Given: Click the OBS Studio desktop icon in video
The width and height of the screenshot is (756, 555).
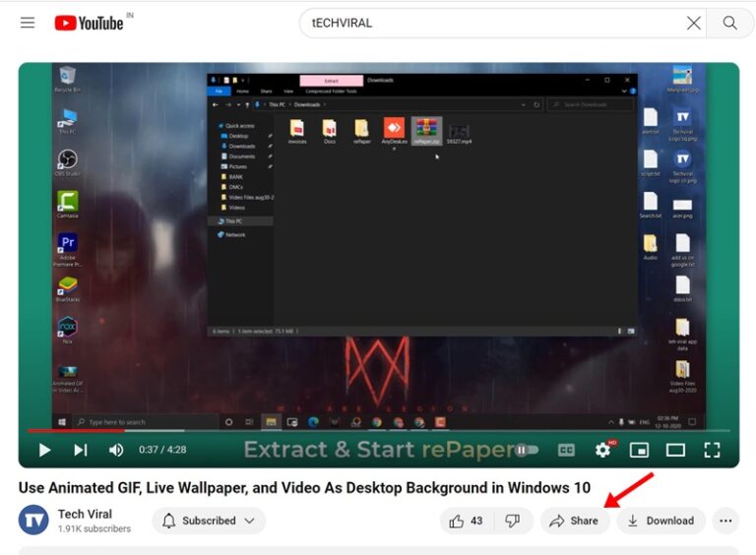Looking at the screenshot, I should pos(68,162).
